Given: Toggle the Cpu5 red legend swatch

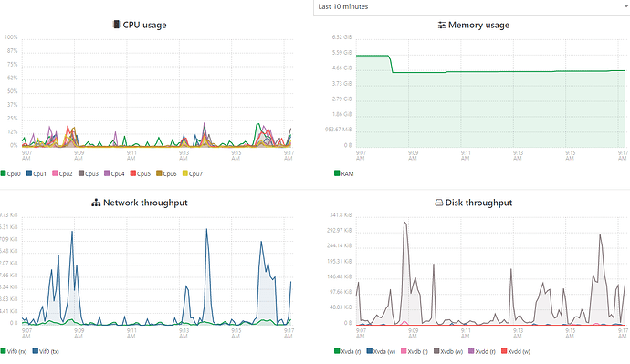Looking at the screenshot, I should [x=133, y=173].
